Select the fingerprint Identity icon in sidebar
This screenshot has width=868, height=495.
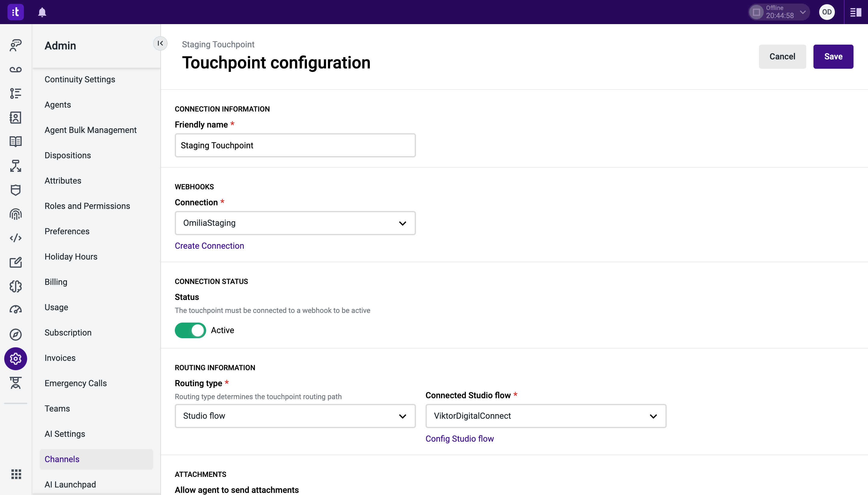click(15, 214)
